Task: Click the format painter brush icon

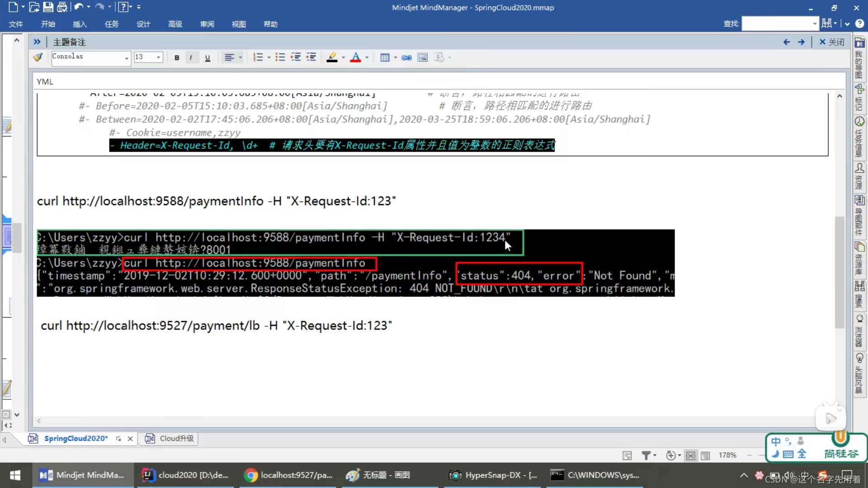Action: [38, 57]
